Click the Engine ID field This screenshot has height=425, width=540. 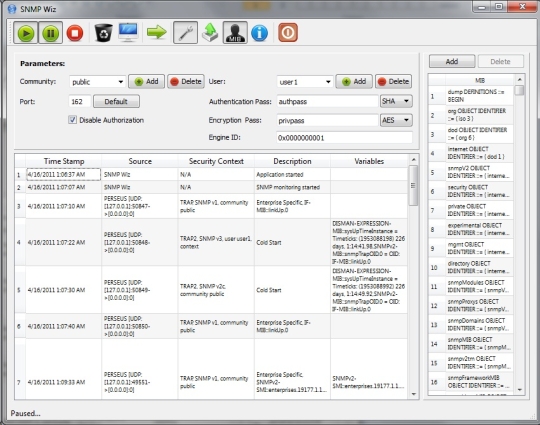(x=344, y=138)
